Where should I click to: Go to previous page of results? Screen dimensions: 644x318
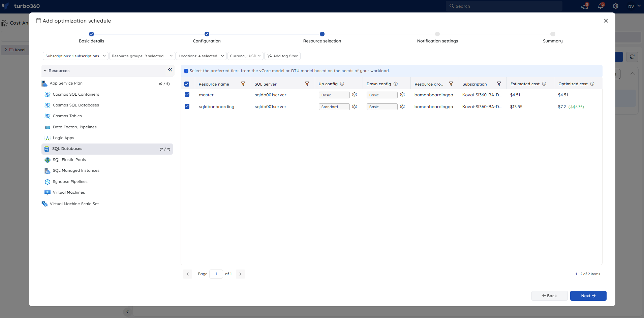[188, 274]
